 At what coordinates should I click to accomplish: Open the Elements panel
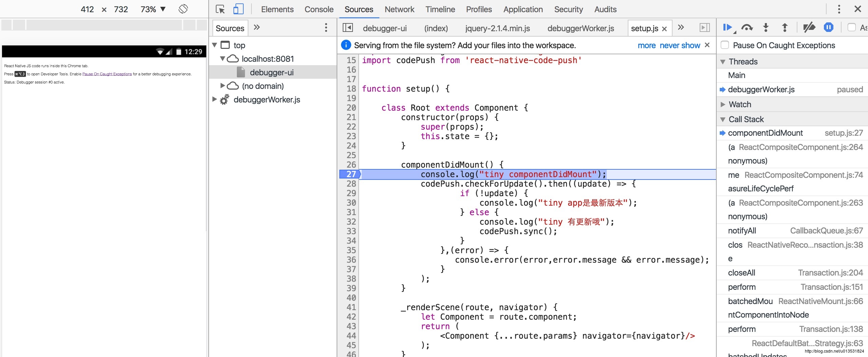coord(277,9)
